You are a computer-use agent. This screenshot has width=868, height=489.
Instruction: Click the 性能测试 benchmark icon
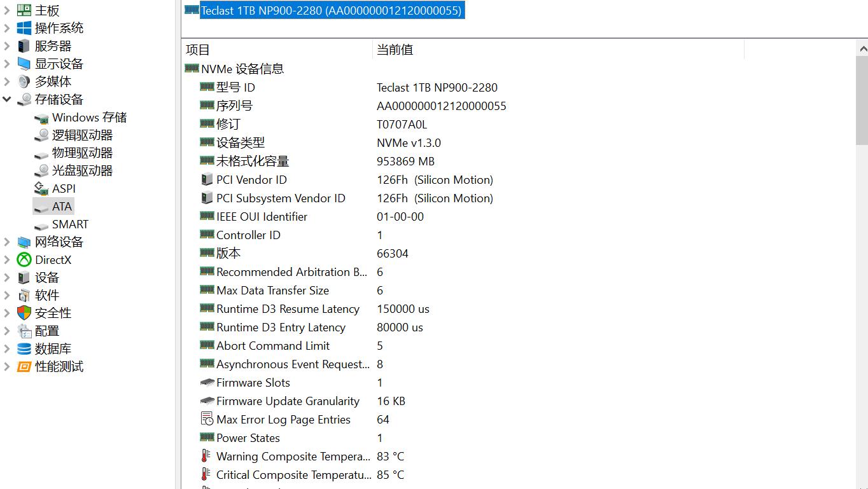(24, 367)
